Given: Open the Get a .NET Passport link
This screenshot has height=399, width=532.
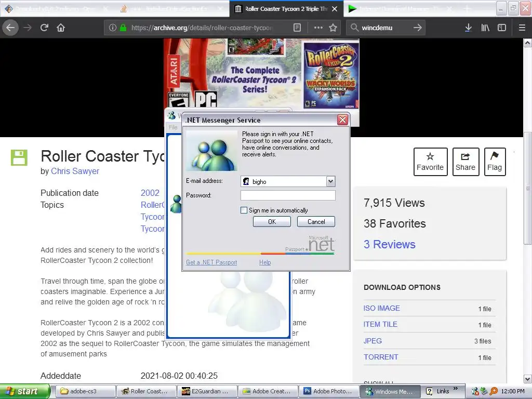Looking at the screenshot, I should click(211, 262).
